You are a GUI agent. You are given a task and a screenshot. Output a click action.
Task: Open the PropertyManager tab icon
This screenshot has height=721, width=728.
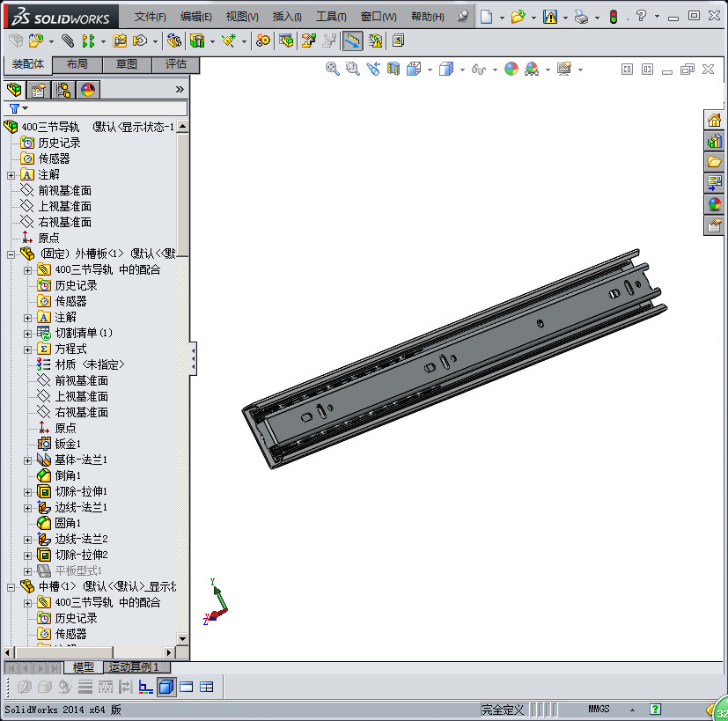tap(39, 89)
